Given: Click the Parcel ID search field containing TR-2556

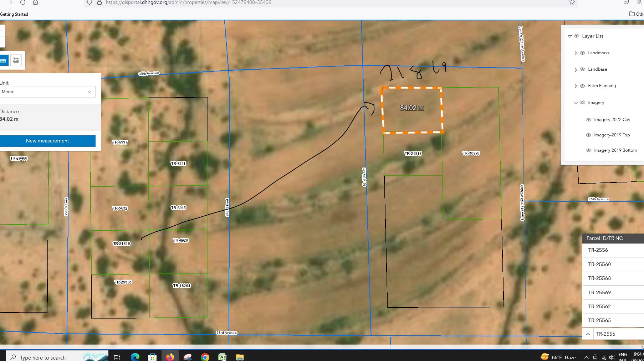Looking at the screenshot, I should pyautogui.click(x=619, y=334).
